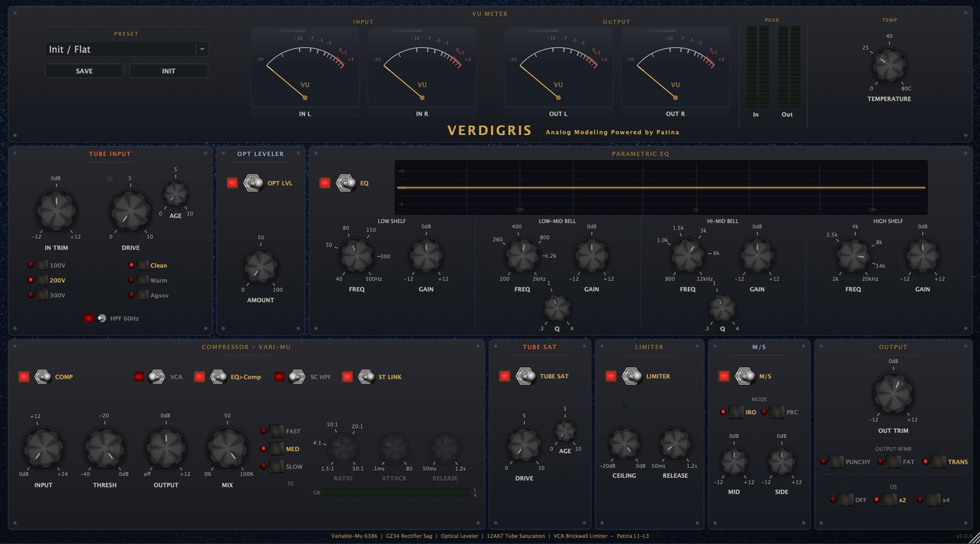Select the FAST time constant button

tap(276, 431)
